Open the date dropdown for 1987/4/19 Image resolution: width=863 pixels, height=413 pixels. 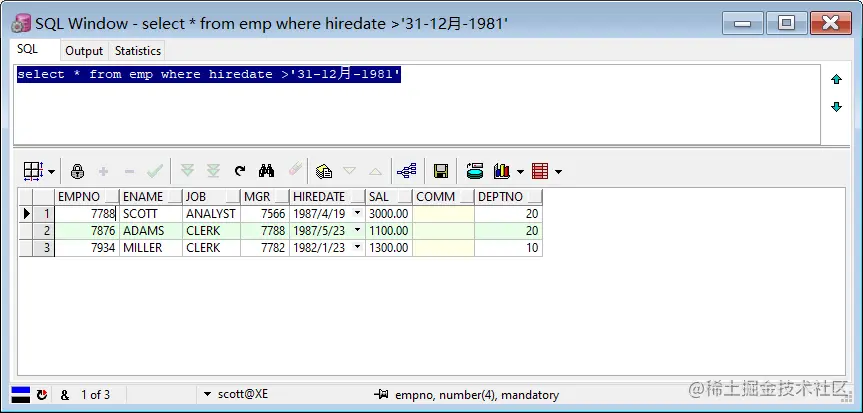click(x=358, y=213)
